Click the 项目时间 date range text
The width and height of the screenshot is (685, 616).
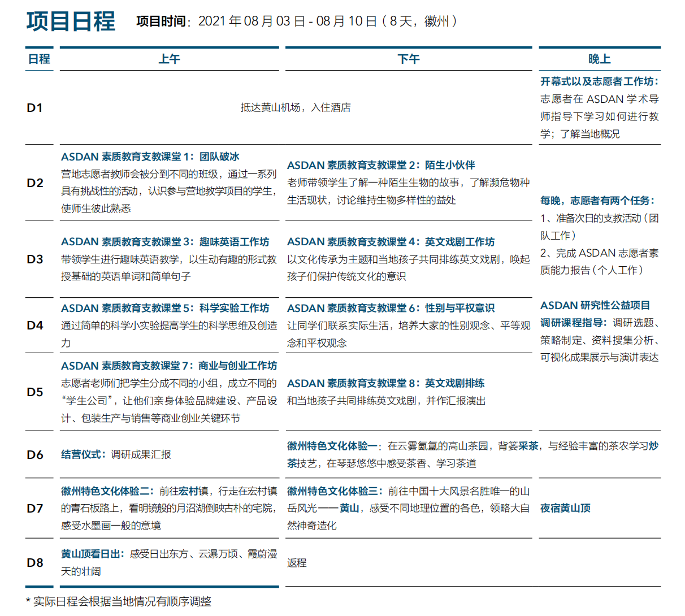tap(297, 21)
